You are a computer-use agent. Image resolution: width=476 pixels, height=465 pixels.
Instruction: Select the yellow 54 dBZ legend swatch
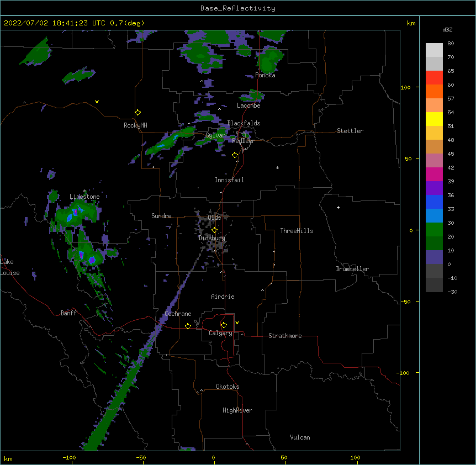click(434, 119)
